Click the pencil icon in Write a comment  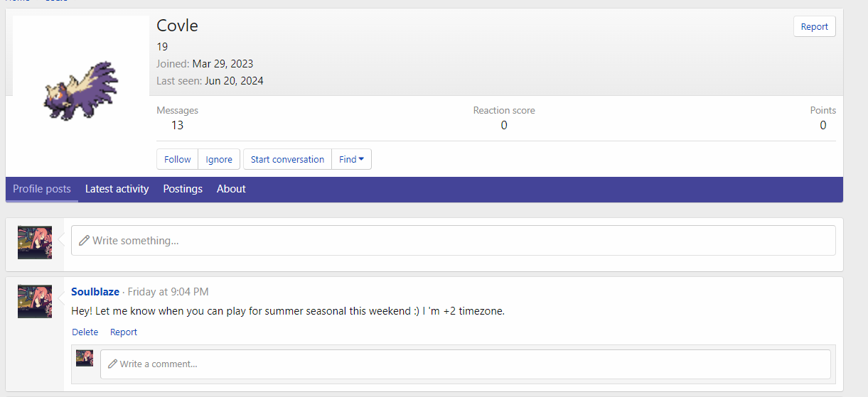coord(112,364)
